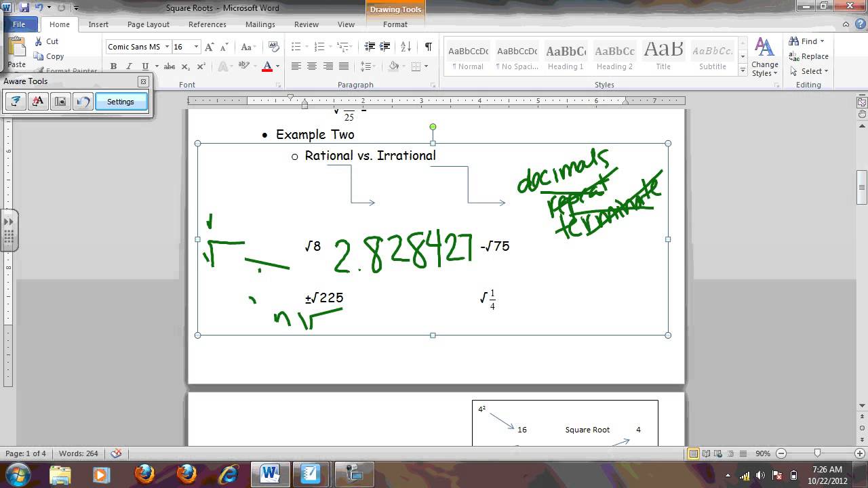Align text right

pos(328,66)
